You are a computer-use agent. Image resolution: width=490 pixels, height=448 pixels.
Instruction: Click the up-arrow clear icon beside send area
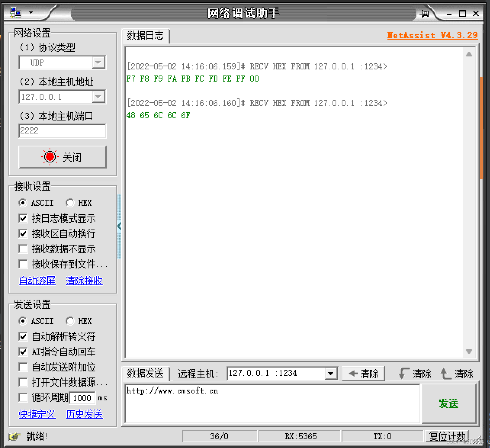pyautogui.click(x=446, y=373)
